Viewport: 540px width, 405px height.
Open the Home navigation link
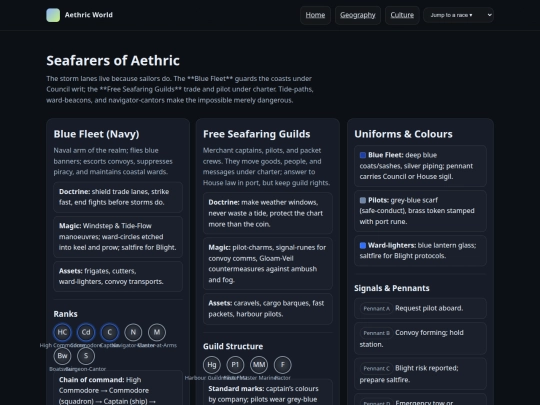point(315,15)
